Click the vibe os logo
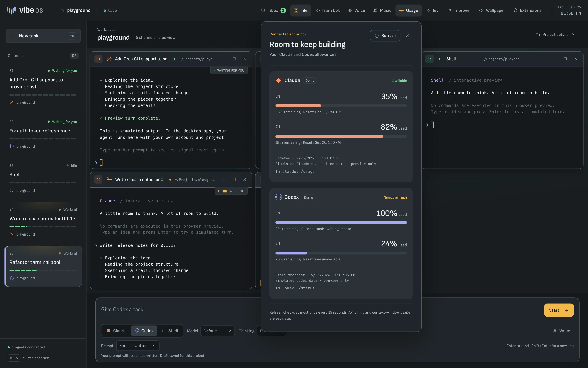 click(x=25, y=10)
